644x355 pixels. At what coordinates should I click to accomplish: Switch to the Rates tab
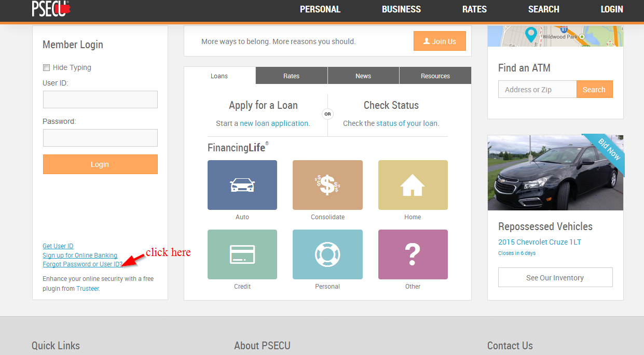[292, 76]
